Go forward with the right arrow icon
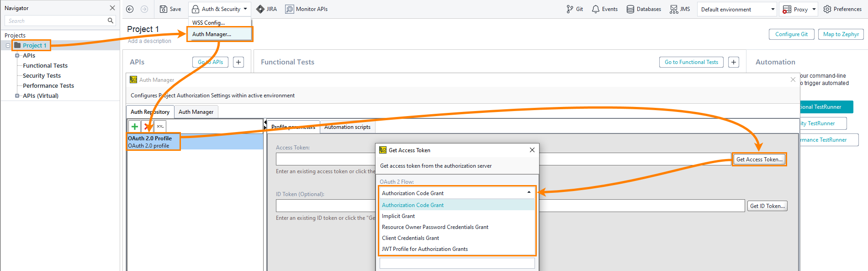868x271 pixels. pos(144,9)
